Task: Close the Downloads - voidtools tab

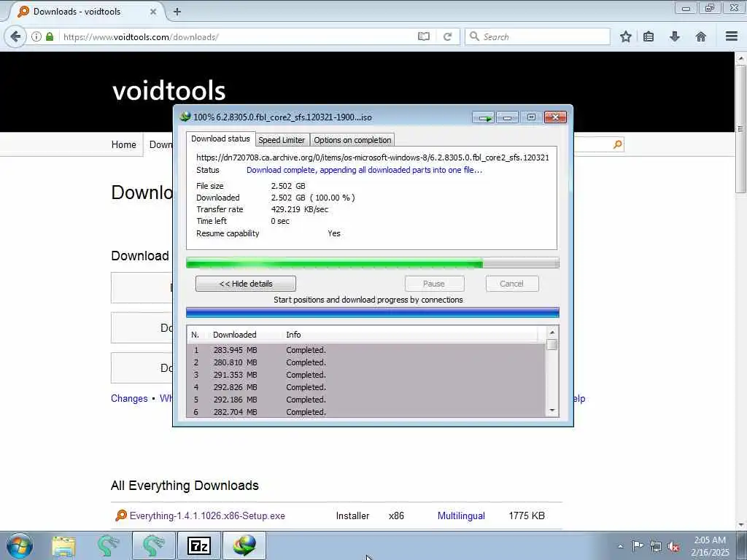Action: point(153,12)
